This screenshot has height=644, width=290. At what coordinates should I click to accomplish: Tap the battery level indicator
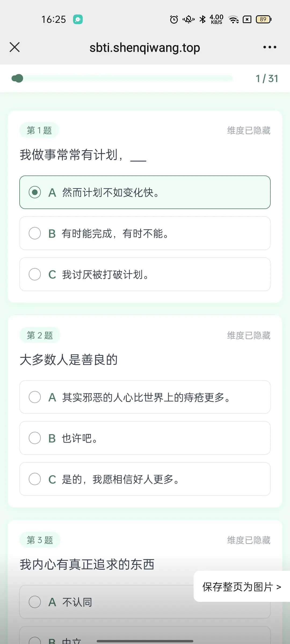point(264,19)
